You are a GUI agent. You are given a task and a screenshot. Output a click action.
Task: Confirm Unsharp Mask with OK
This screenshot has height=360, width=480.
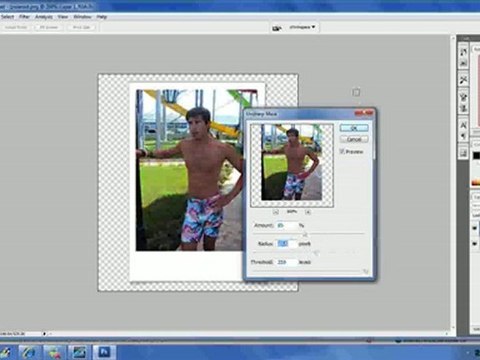[354, 128]
